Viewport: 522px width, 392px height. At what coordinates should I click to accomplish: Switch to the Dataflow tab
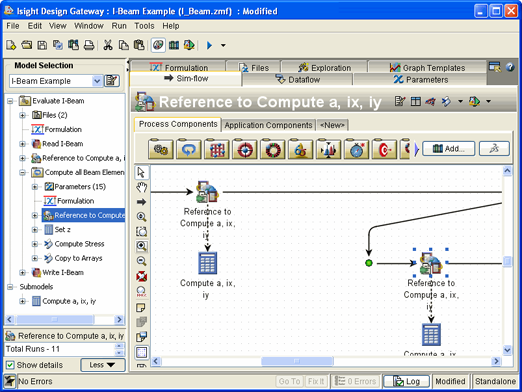[297, 80]
